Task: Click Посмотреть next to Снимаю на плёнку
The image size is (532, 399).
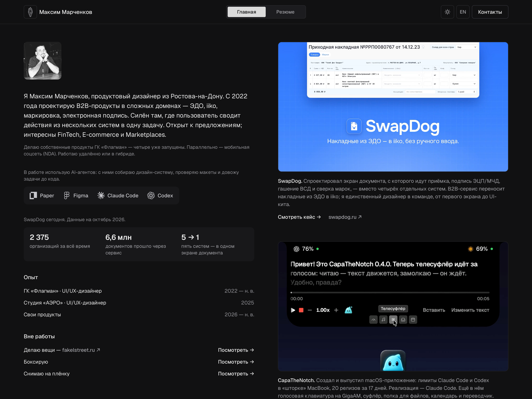Action: click(x=236, y=374)
